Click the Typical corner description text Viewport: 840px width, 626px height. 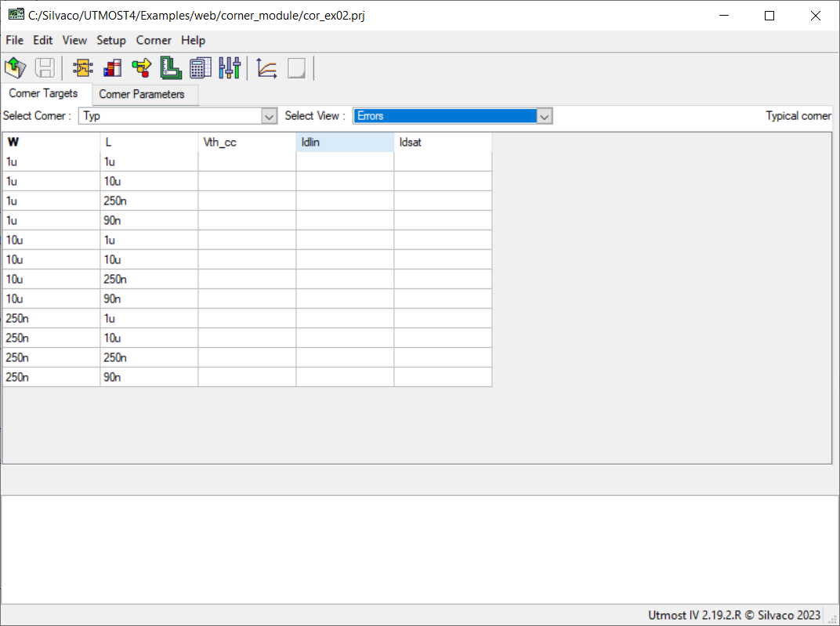pyautogui.click(x=798, y=116)
